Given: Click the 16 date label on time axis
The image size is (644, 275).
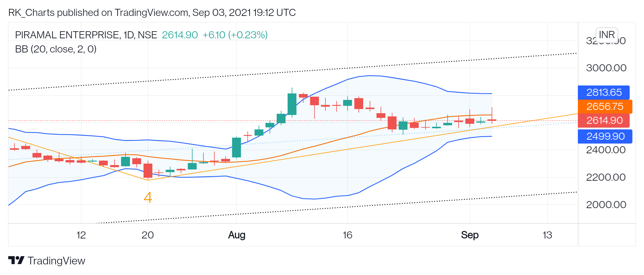Looking at the screenshot, I should pos(348,235).
